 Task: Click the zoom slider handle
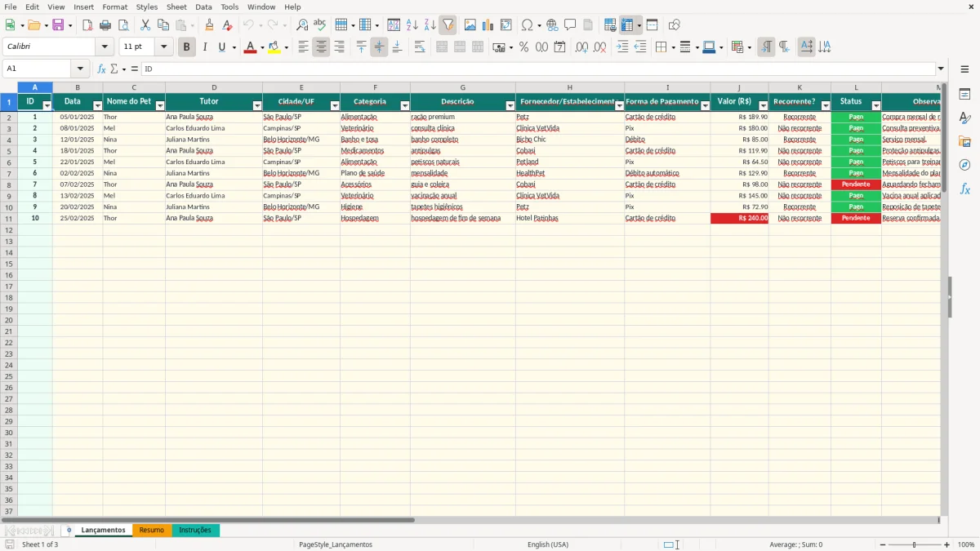(915, 544)
